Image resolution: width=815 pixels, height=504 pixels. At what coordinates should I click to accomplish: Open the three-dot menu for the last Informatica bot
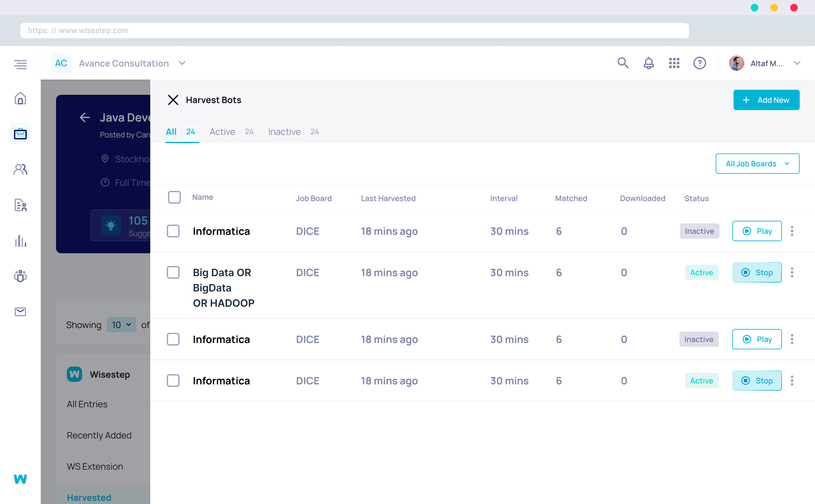point(792,380)
